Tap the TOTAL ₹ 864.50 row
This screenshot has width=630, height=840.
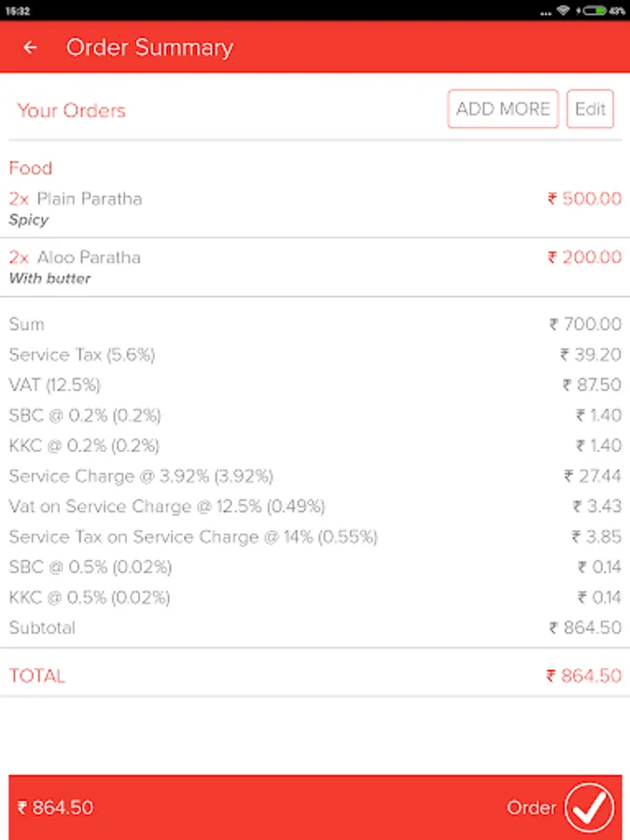point(315,676)
